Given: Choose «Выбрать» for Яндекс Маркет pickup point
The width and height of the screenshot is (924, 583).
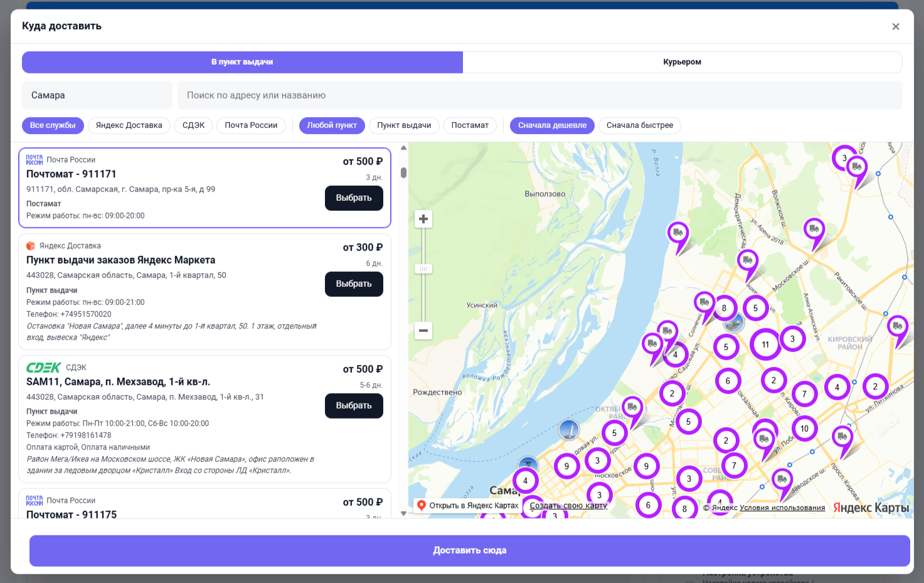Looking at the screenshot, I should [354, 284].
